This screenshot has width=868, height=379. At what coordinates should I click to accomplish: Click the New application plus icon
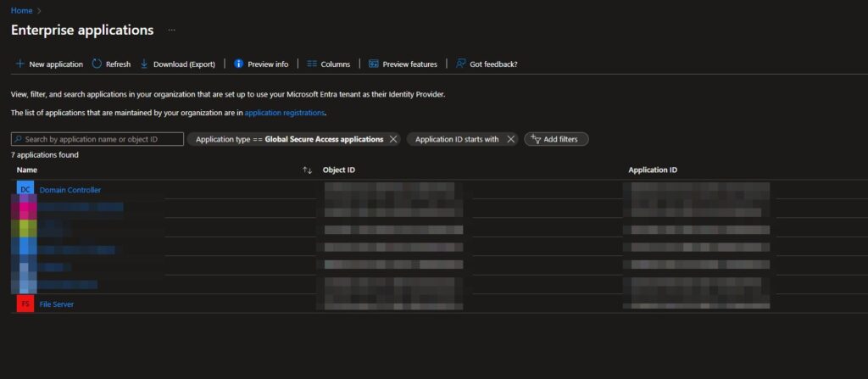click(20, 64)
